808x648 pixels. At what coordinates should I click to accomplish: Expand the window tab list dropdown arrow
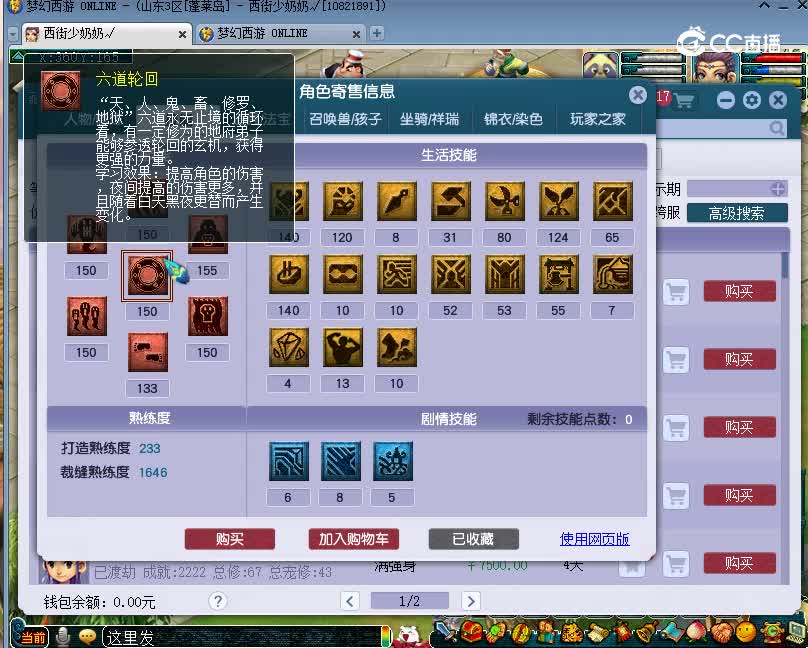(x=13, y=34)
